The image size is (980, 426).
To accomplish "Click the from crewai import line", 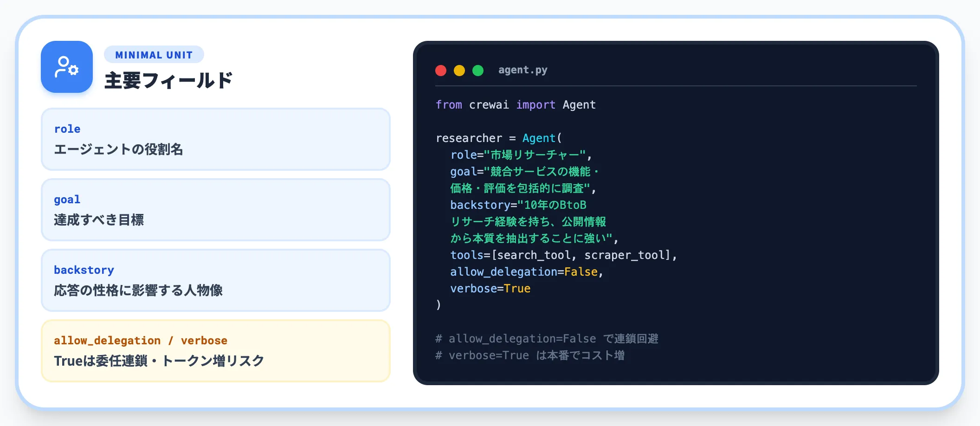I will tap(516, 105).
